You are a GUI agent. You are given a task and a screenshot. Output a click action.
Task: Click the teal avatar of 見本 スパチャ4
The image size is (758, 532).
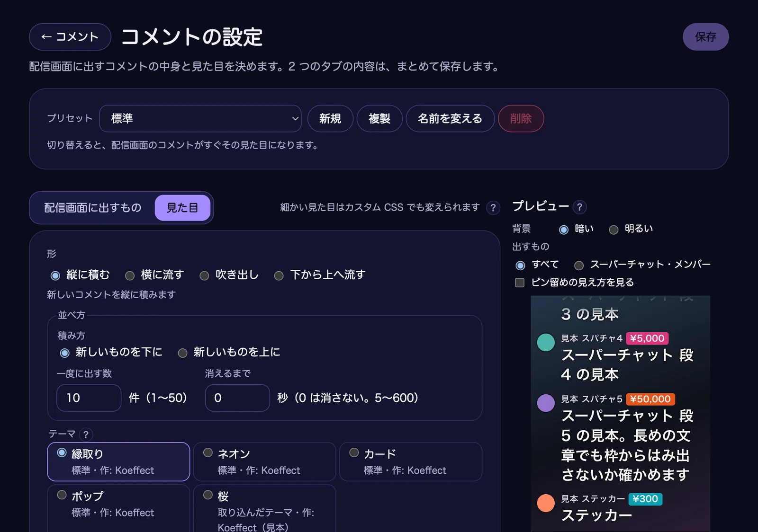point(546,342)
